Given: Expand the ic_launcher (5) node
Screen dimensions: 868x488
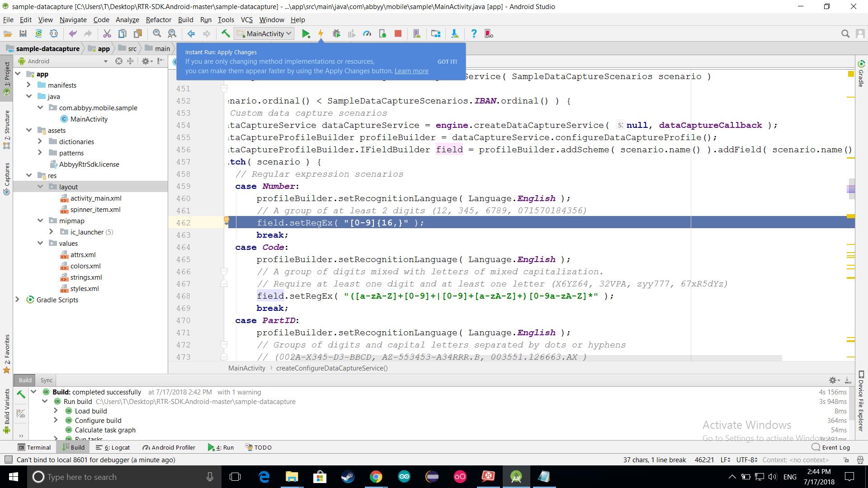Looking at the screenshot, I should pos(51,232).
